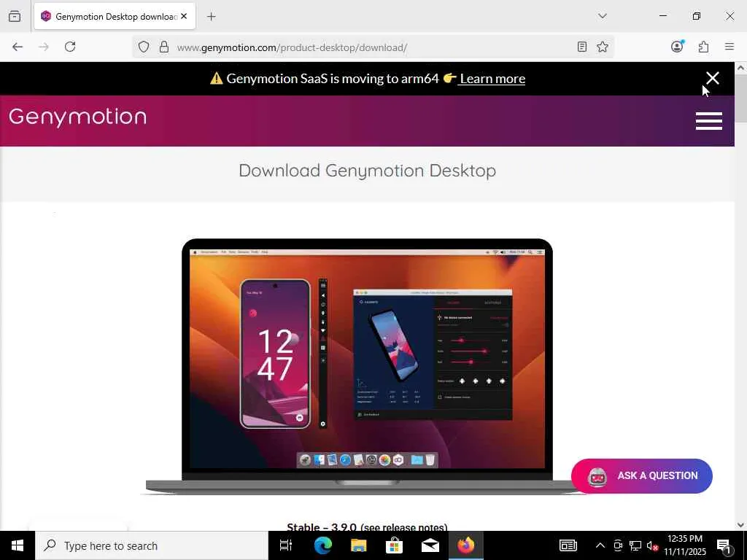
Task: Open the network status tray icon
Action: tap(635, 545)
